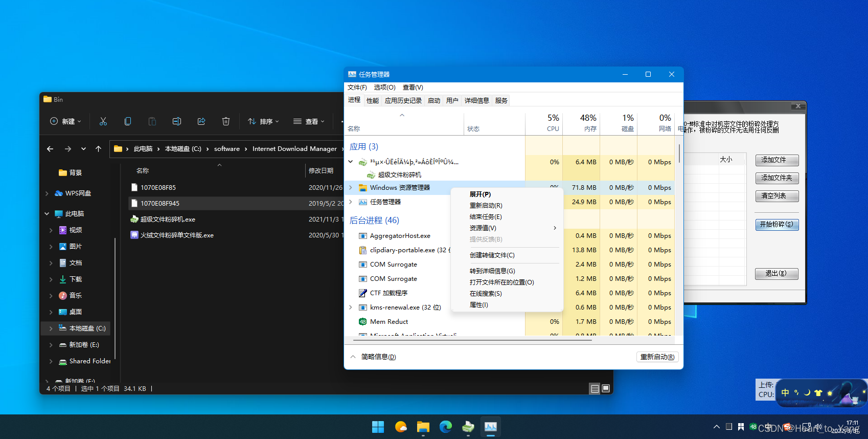Switch to 详细信息 tab
868x439 pixels.
click(477, 101)
